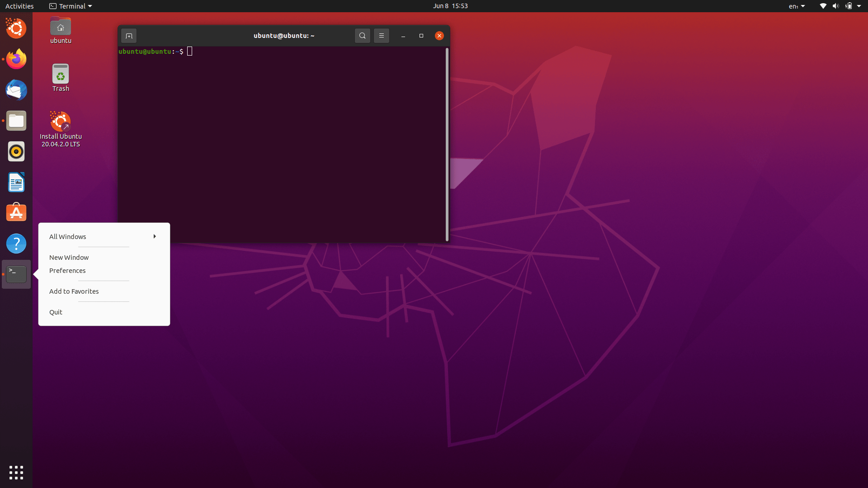Click the network Wi-Fi status icon

click(823, 6)
